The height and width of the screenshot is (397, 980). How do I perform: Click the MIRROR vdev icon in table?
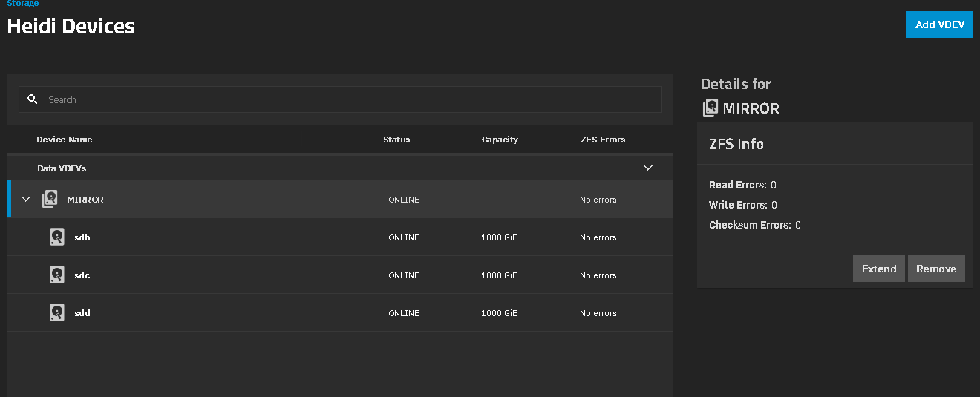point(50,199)
